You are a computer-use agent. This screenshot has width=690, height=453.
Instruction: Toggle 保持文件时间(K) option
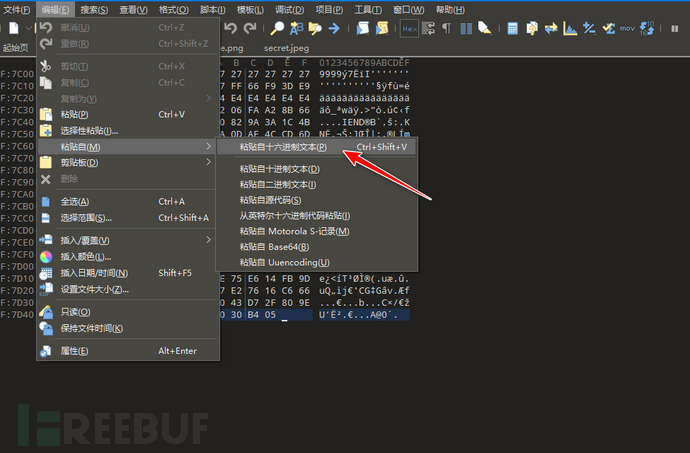click(128, 328)
